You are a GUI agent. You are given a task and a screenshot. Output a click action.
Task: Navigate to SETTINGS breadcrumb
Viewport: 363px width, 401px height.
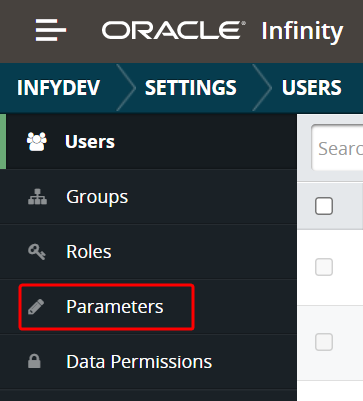191,88
